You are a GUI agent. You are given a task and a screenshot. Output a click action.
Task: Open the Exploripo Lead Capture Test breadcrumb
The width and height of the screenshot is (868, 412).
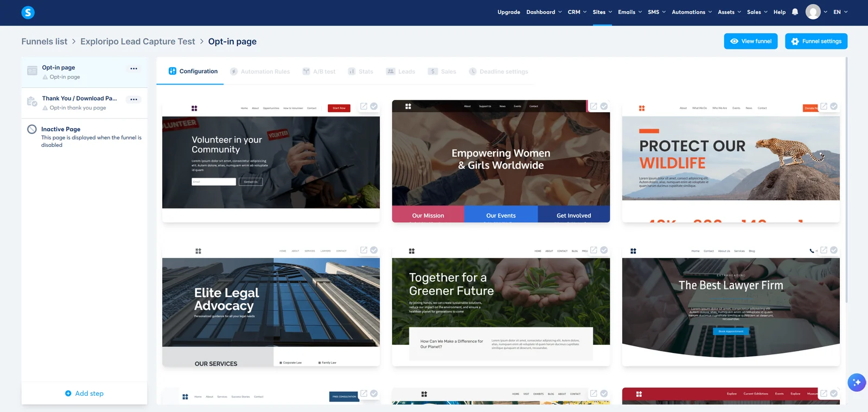(x=138, y=42)
